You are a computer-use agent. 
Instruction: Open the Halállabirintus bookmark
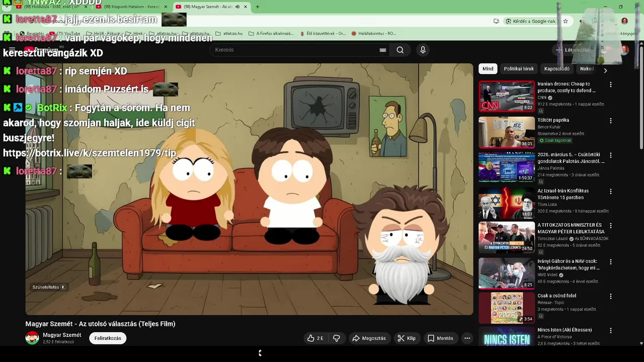click(374, 34)
